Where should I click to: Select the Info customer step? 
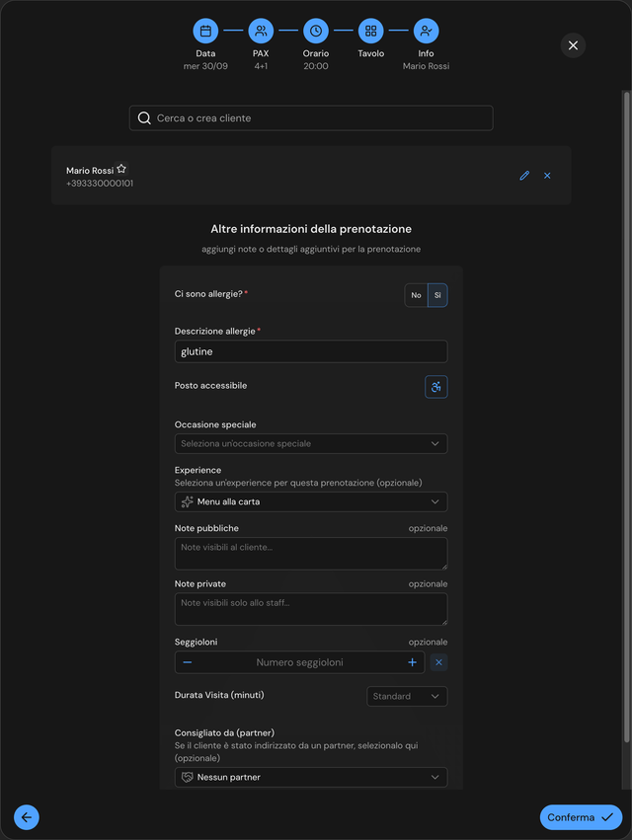click(x=427, y=31)
